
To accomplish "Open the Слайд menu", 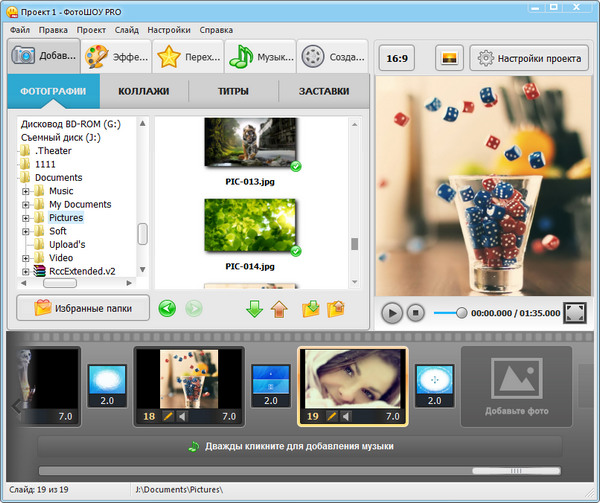I will coord(126,30).
